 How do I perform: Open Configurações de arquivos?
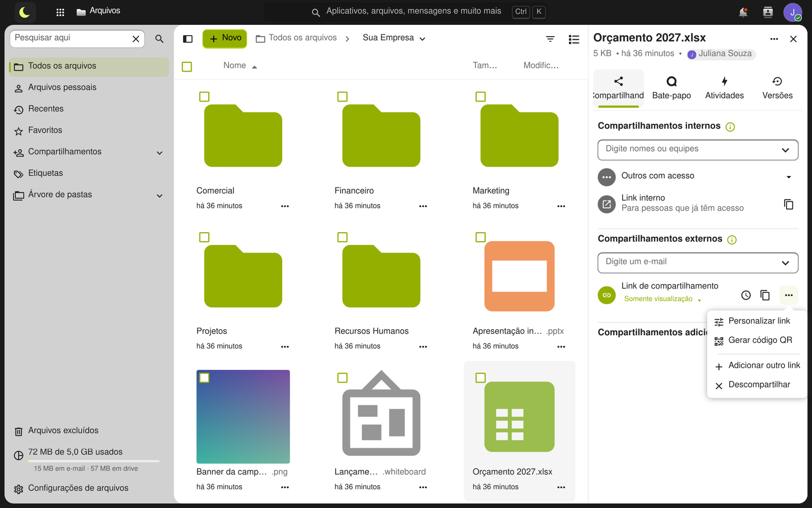(x=89, y=488)
